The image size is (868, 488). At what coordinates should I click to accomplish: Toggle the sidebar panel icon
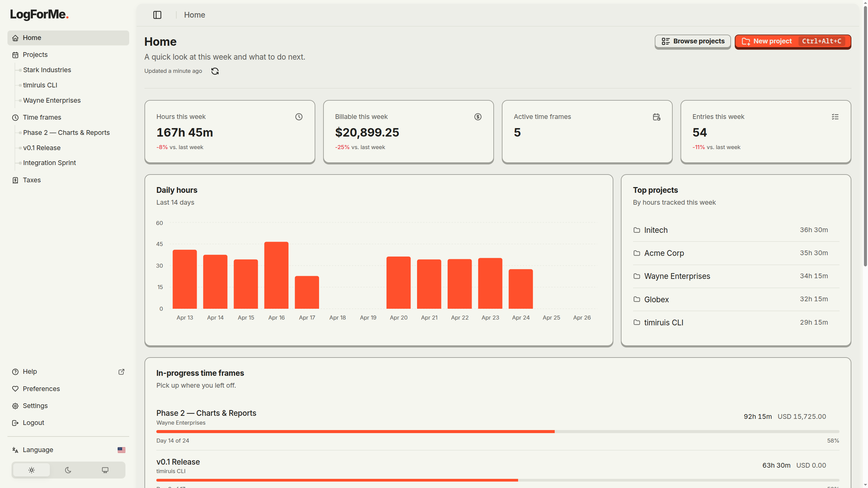157,15
